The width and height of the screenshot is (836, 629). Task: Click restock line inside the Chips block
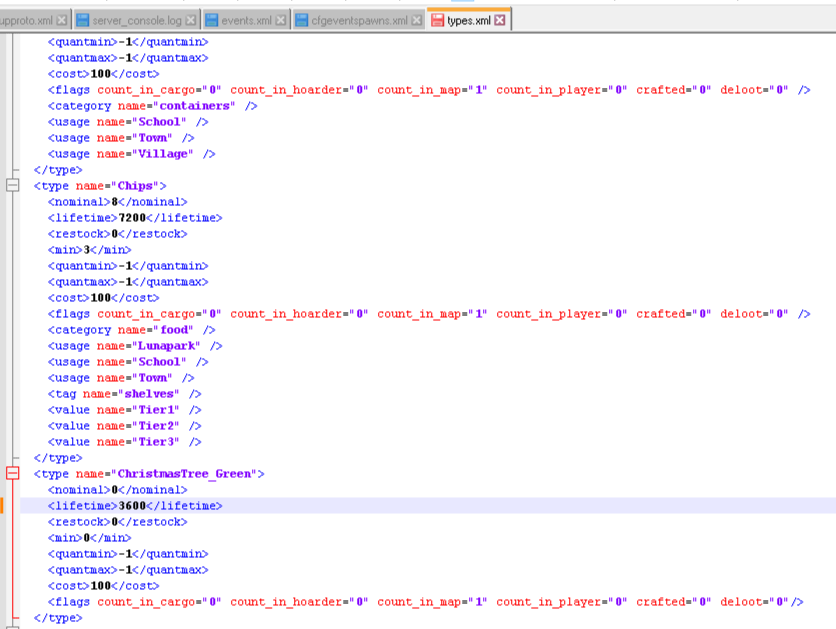coord(117,234)
